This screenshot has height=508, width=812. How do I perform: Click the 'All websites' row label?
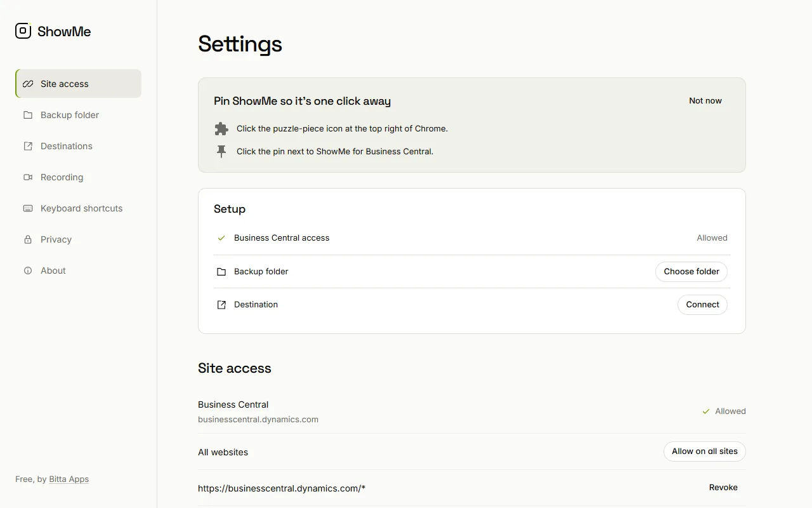tap(223, 452)
